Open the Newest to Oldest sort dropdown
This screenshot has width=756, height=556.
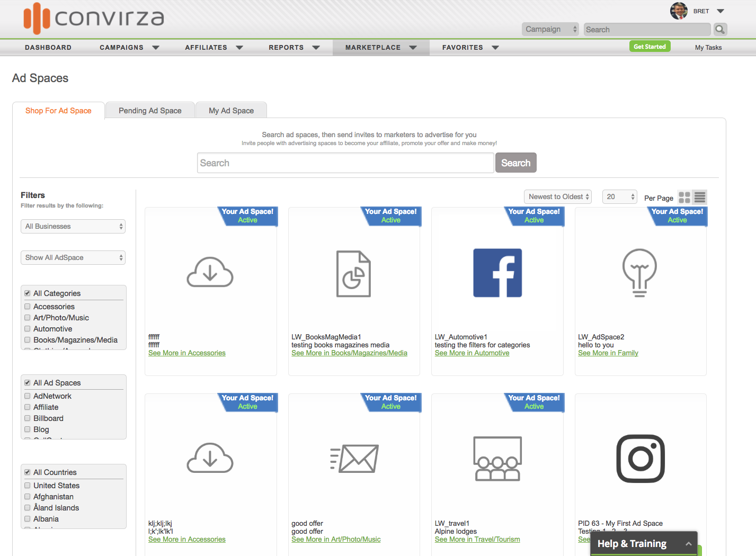[x=558, y=196]
